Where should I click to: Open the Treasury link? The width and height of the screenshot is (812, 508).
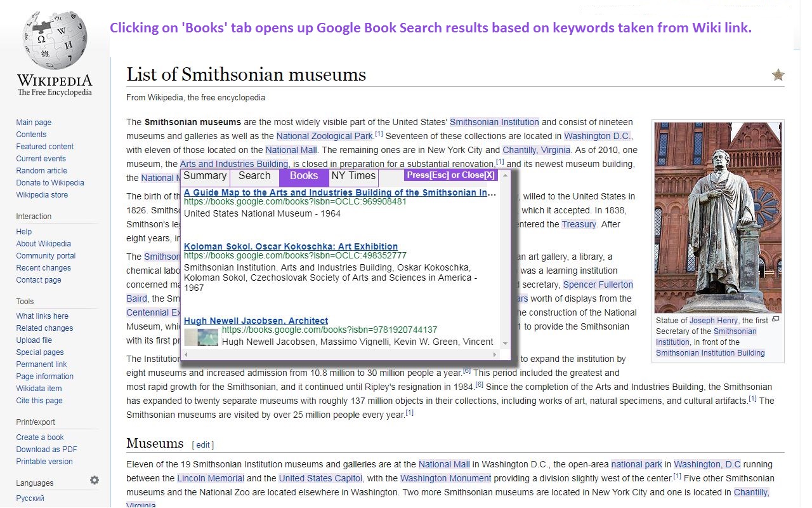[x=579, y=224]
